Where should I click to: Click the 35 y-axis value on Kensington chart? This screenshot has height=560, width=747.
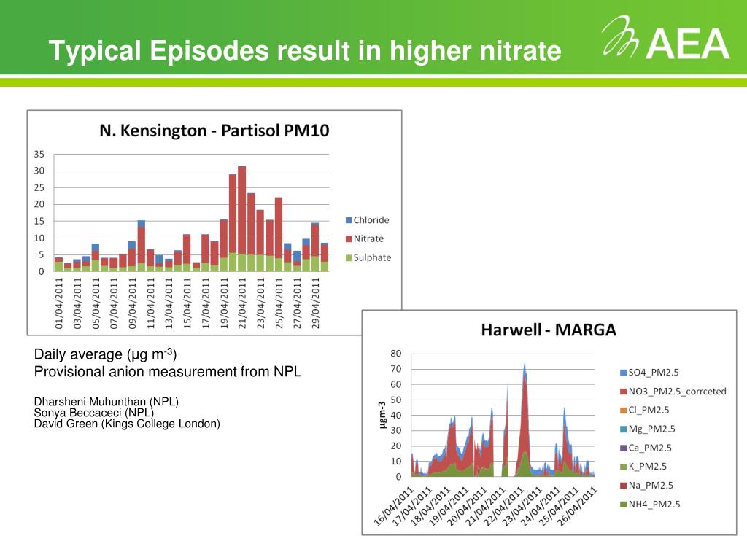pos(39,155)
